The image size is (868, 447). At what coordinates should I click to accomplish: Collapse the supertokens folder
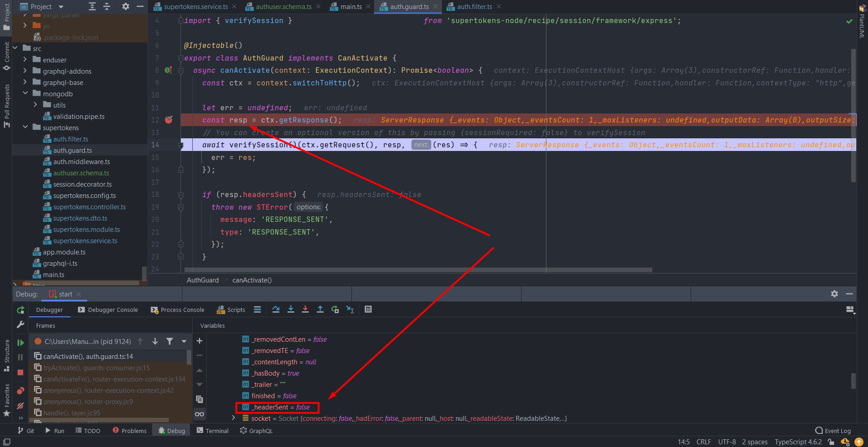[25, 127]
